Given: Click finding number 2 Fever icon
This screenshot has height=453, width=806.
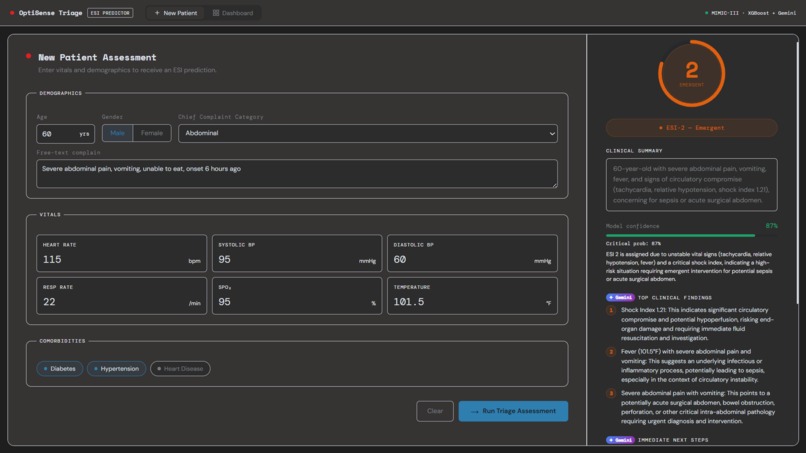Looking at the screenshot, I should 611,352.
